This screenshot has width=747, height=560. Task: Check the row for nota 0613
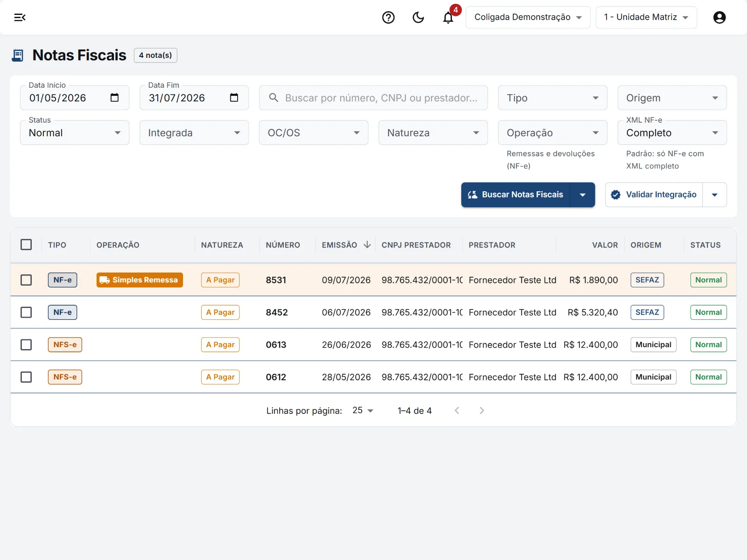[x=26, y=344]
